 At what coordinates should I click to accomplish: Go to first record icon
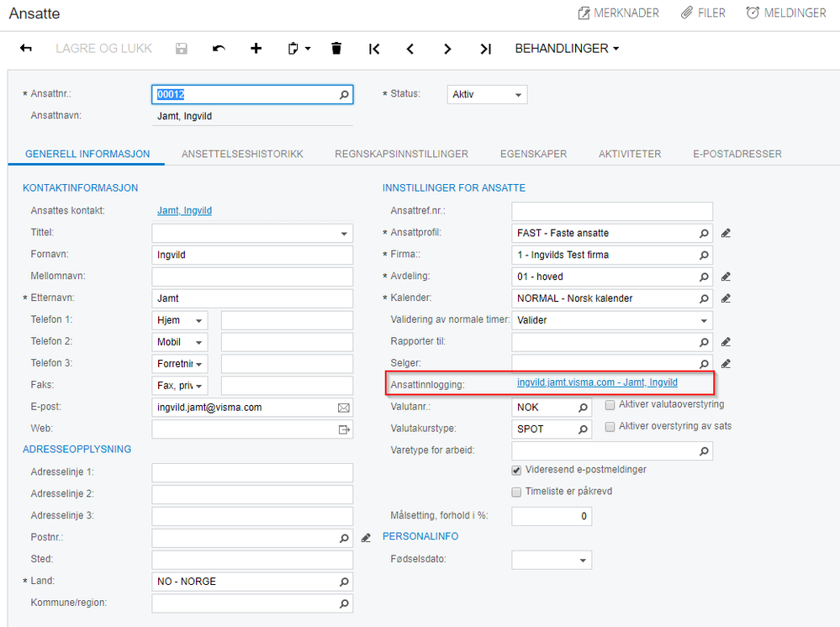[x=374, y=49]
